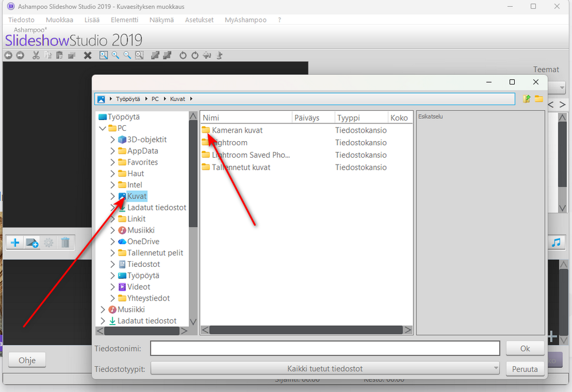Open the Asetukset menu
This screenshot has height=392, width=572.
[x=199, y=19]
